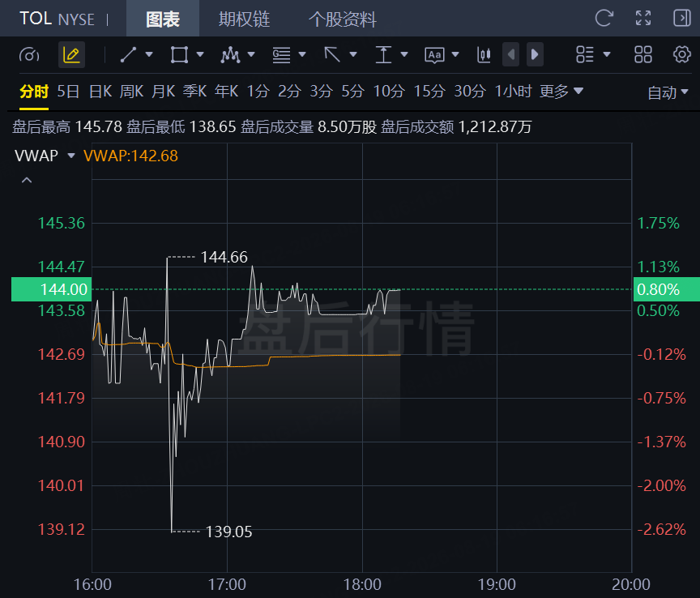Select the line drawing tool

pos(128,55)
